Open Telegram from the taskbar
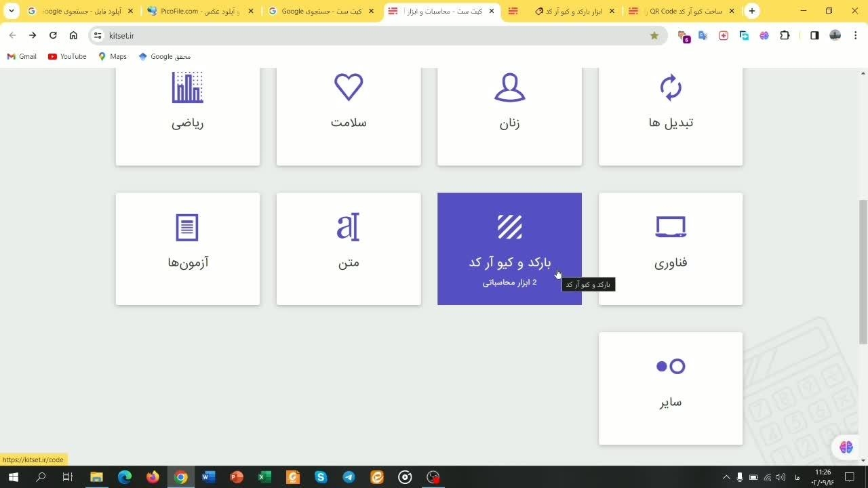 point(349,477)
